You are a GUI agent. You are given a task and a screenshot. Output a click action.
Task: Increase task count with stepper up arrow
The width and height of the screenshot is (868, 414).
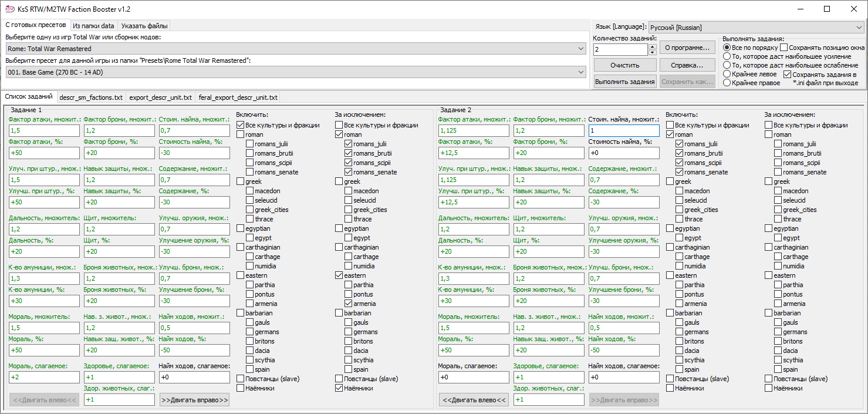pyautogui.click(x=652, y=46)
